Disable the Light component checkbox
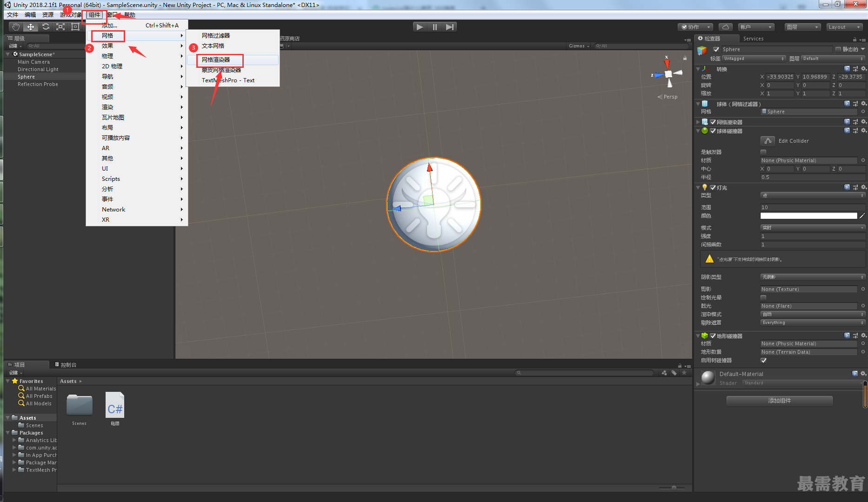Image resolution: width=868 pixels, height=502 pixels. click(x=713, y=188)
